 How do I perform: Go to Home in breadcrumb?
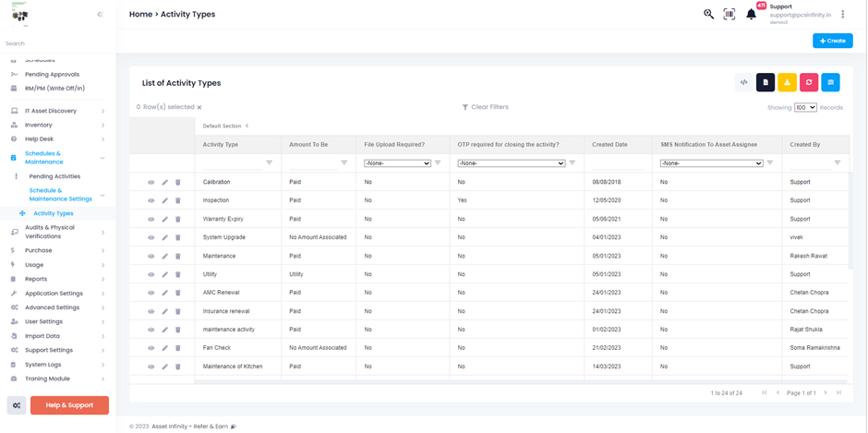[140, 15]
